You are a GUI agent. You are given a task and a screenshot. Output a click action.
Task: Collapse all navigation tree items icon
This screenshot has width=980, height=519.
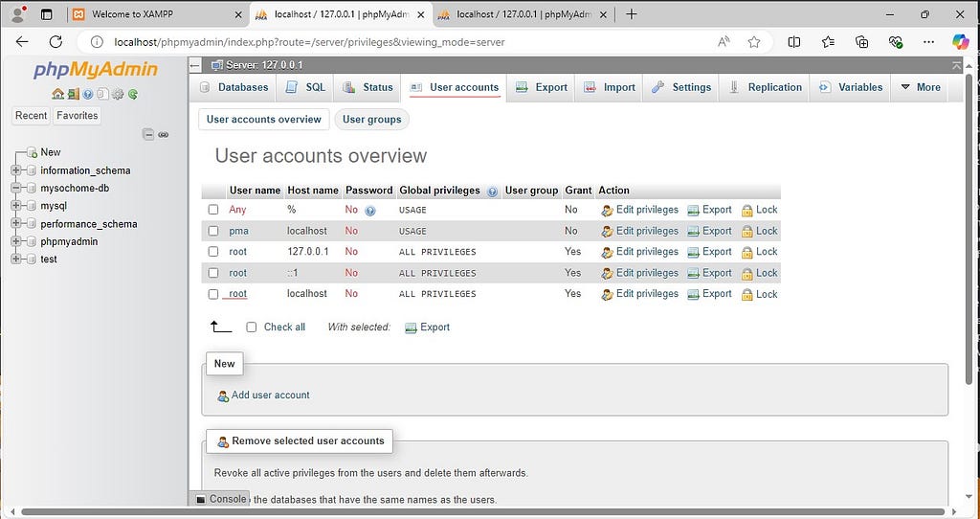148,134
